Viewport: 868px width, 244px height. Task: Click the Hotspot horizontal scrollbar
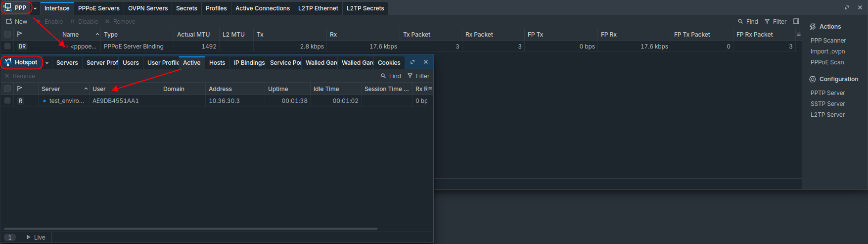pyautogui.click(x=190, y=229)
